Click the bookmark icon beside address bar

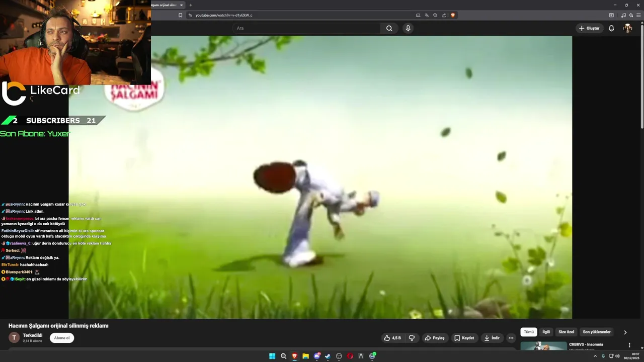(x=180, y=15)
